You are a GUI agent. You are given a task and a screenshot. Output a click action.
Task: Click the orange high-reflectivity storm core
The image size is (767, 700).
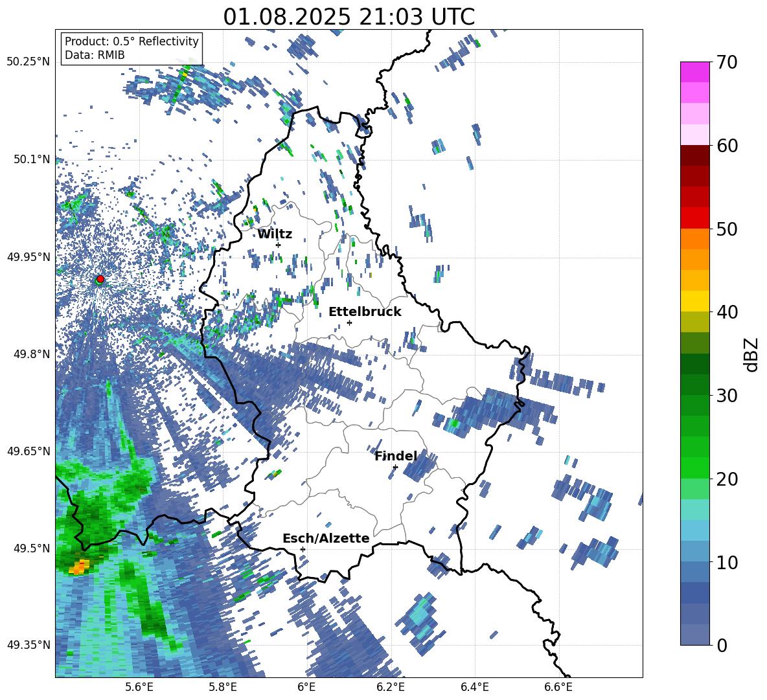(79, 567)
